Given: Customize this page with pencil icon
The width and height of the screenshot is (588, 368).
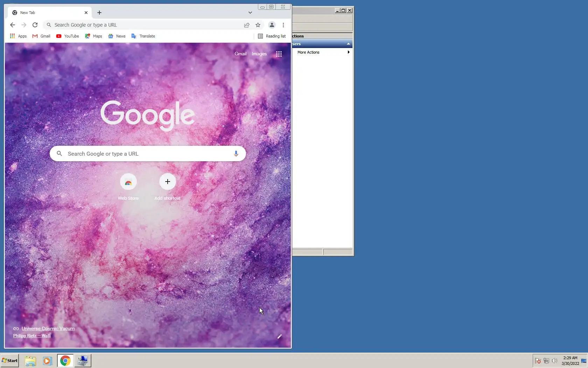Looking at the screenshot, I should tap(280, 336).
